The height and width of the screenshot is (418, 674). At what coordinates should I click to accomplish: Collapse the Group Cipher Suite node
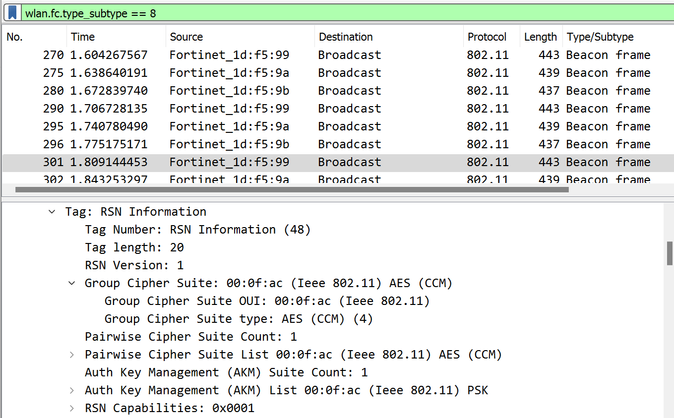71,283
